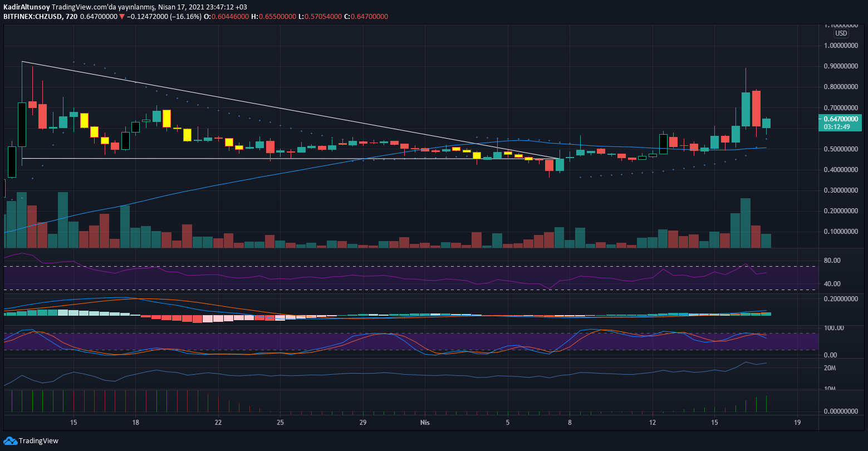Viewport: 868px width, 451px height.
Task: Click the current price label with 03:12:49 countdown
Action: (x=841, y=122)
